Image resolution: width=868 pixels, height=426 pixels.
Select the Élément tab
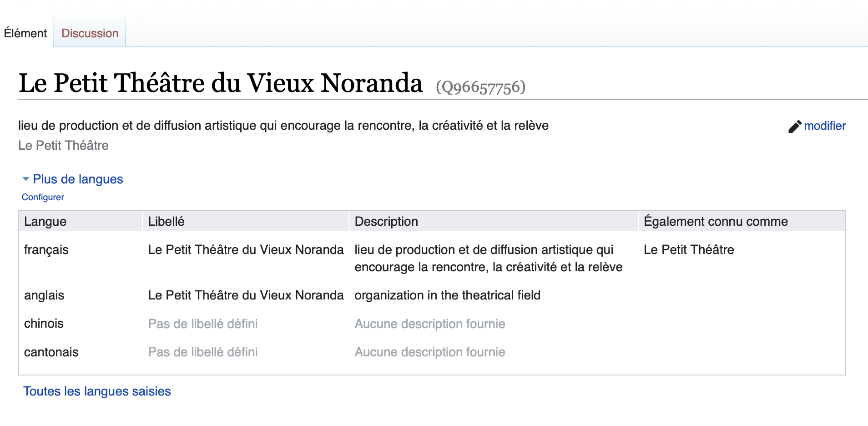25,33
